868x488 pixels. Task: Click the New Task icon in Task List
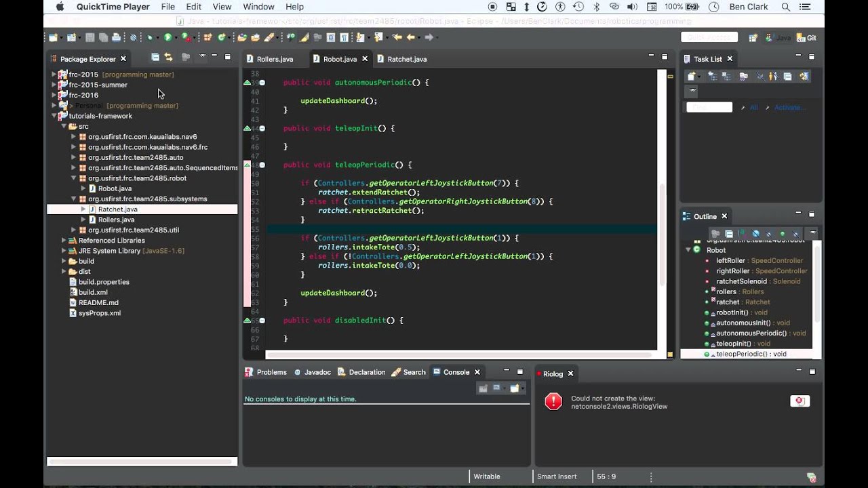pos(691,76)
